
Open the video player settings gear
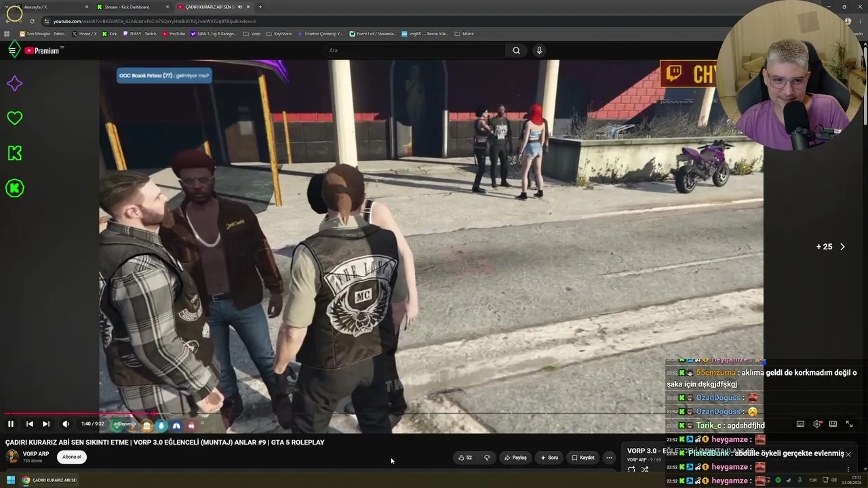817,424
